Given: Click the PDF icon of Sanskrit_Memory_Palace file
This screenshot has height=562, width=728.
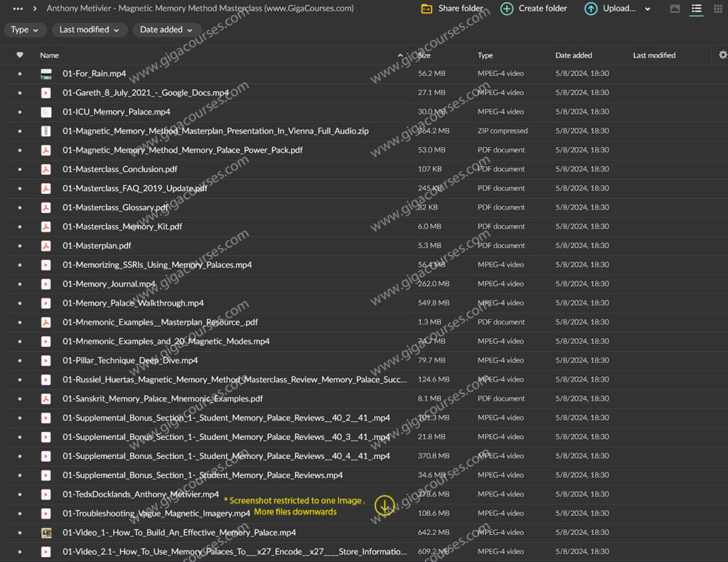Looking at the screenshot, I should pyautogui.click(x=46, y=399).
